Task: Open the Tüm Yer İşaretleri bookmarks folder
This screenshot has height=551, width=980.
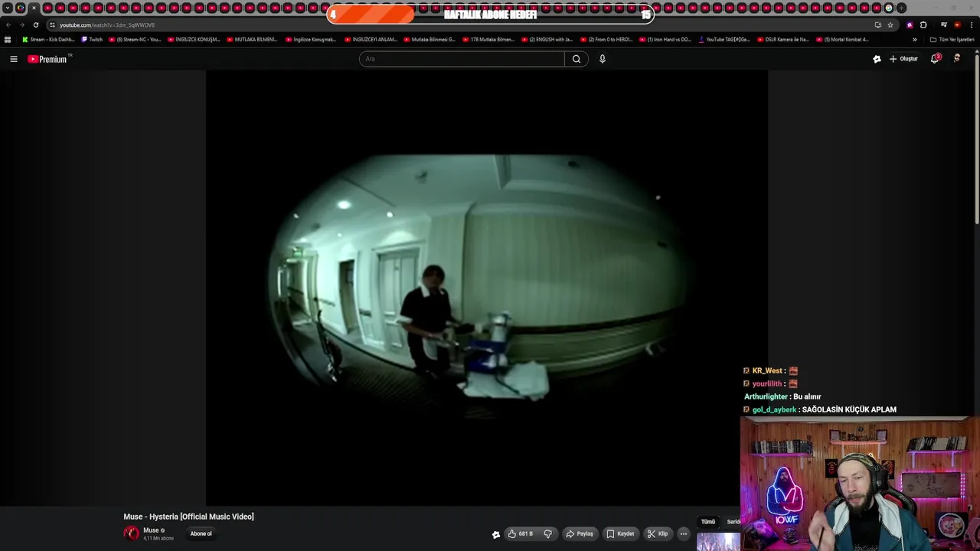Action: (x=952, y=39)
